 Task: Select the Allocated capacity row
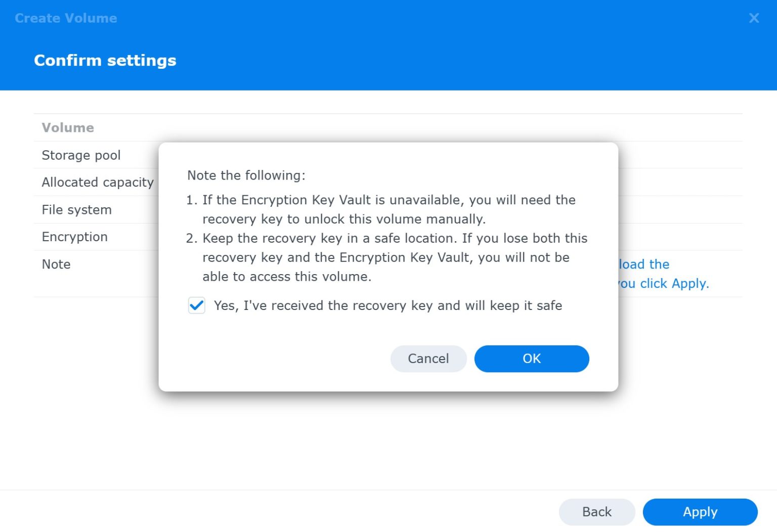pos(98,182)
